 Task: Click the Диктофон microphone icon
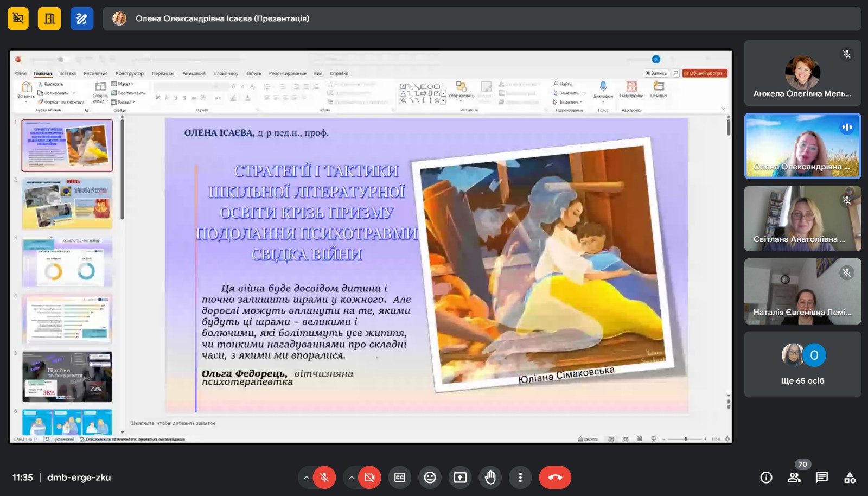pos(603,87)
